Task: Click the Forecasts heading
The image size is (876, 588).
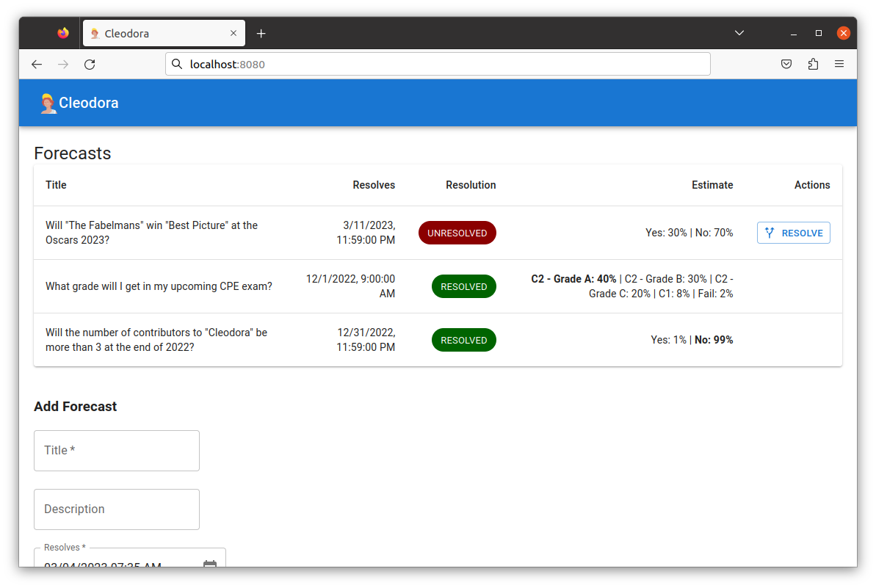Action: 73,153
